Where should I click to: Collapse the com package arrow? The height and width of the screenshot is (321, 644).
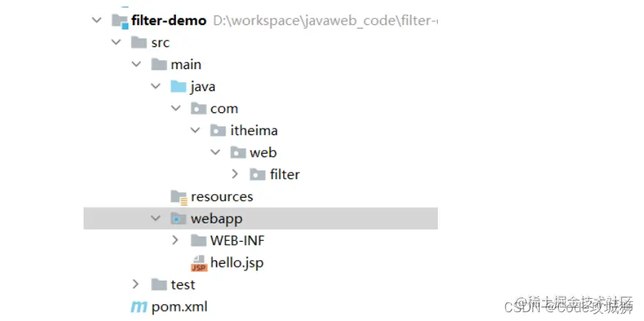(x=175, y=108)
